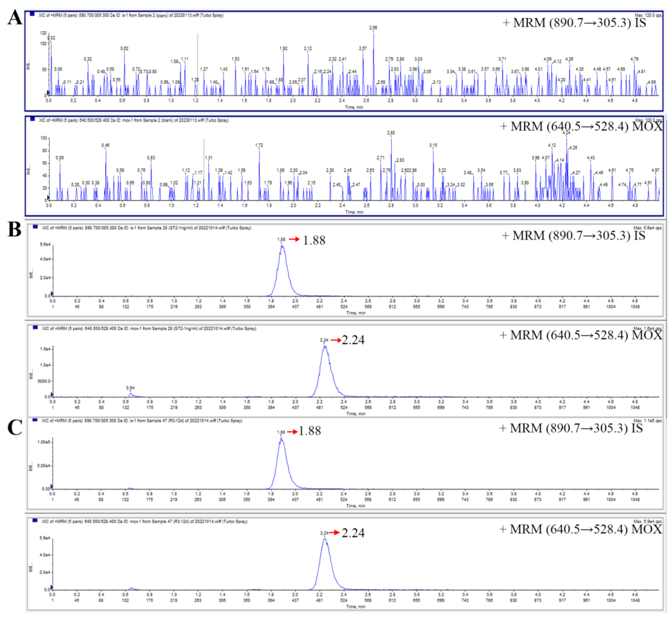Click the 'Max. 5.9e4 cps' label in the Sample 47 mox-1 pane
Image resolution: width=672 pixels, height=619 pixels.
tap(648, 522)
